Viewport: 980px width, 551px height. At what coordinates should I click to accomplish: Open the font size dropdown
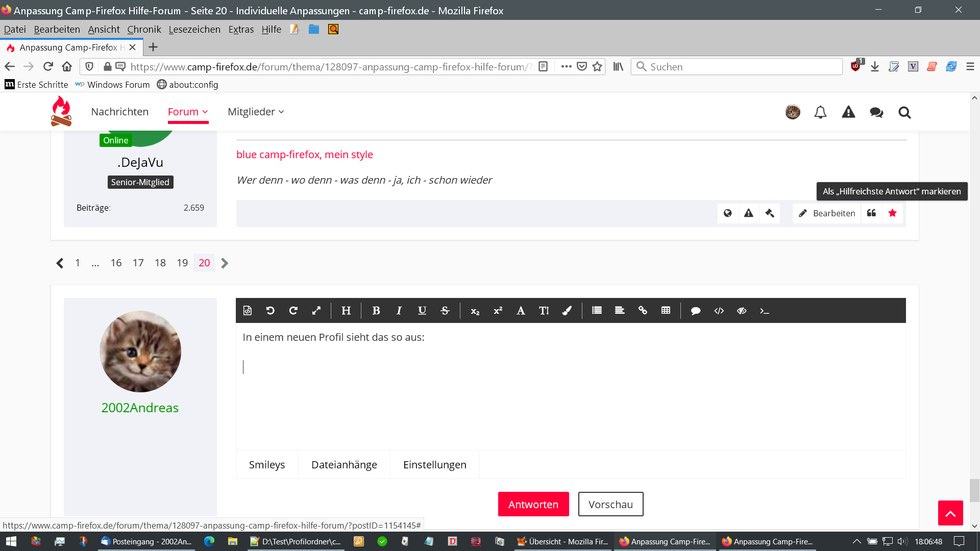pos(544,311)
